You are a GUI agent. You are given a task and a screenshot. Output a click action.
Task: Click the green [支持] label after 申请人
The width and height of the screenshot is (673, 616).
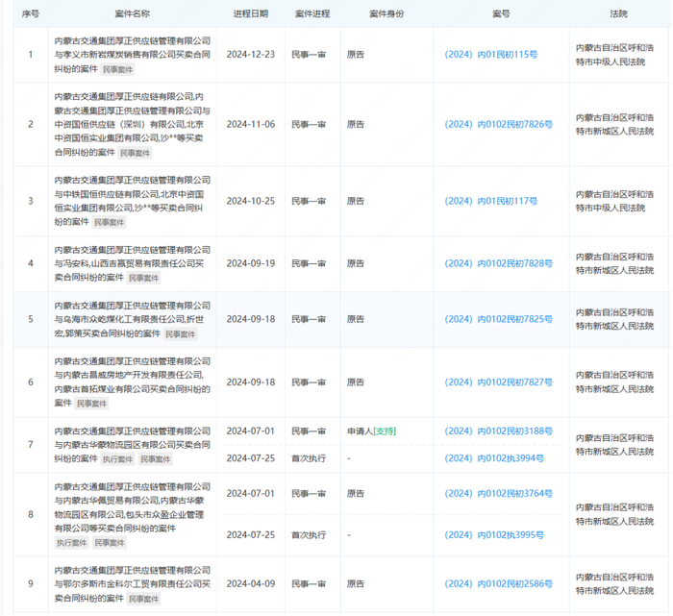385,431
